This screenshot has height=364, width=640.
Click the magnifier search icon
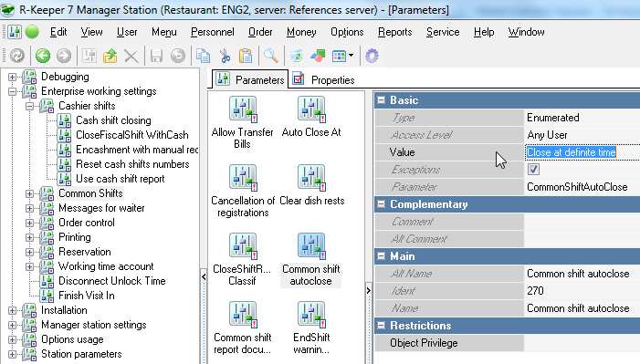pos(270,56)
